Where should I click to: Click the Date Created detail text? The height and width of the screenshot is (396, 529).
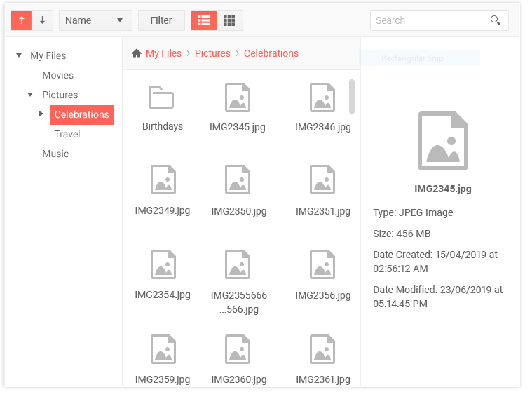(436, 262)
